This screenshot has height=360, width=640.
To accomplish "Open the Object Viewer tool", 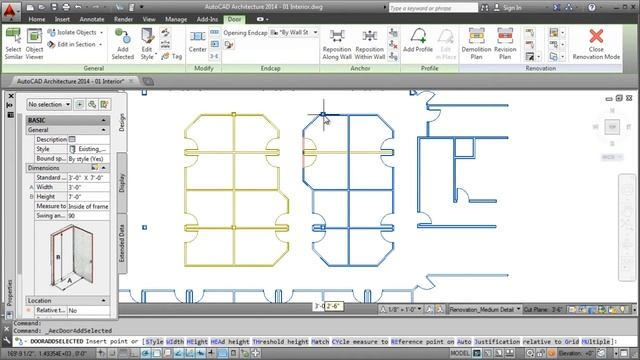I will coord(34,44).
